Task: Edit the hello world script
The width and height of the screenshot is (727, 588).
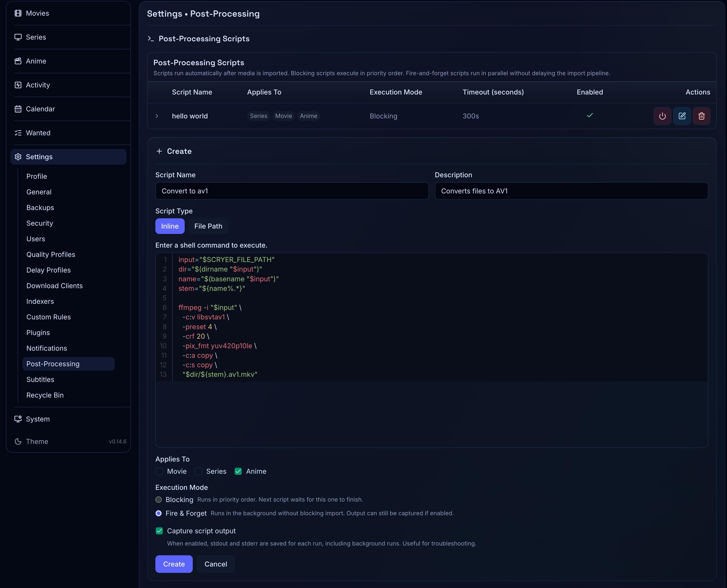Action: [682, 116]
